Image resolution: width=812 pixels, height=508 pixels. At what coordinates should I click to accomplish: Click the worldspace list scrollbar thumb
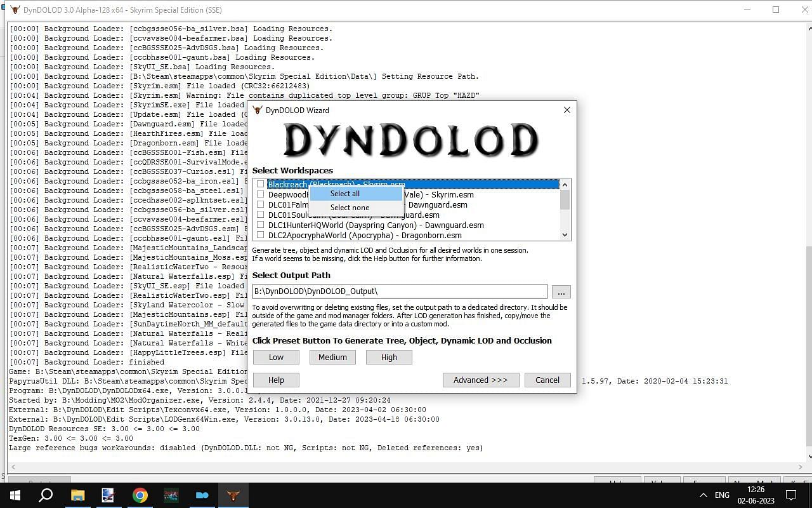coord(565,199)
